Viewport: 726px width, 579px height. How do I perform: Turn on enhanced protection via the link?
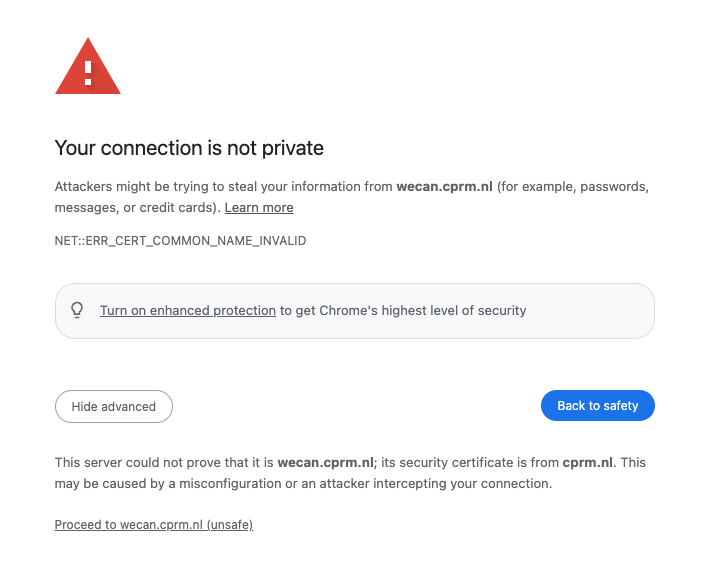188,311
